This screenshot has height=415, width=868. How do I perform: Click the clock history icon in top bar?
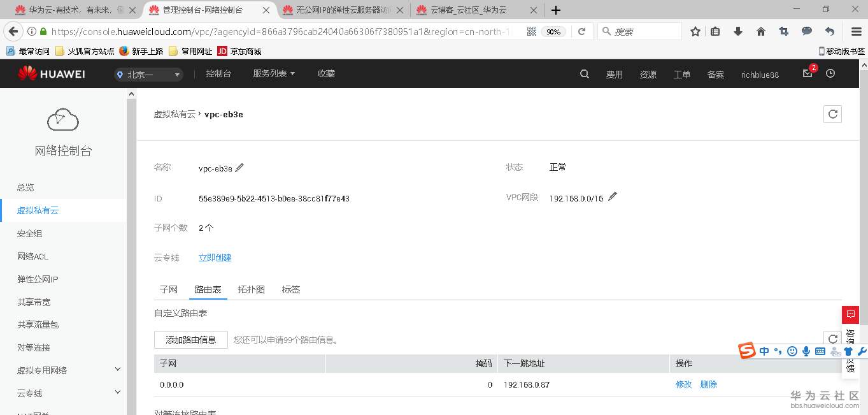[830, 73]
